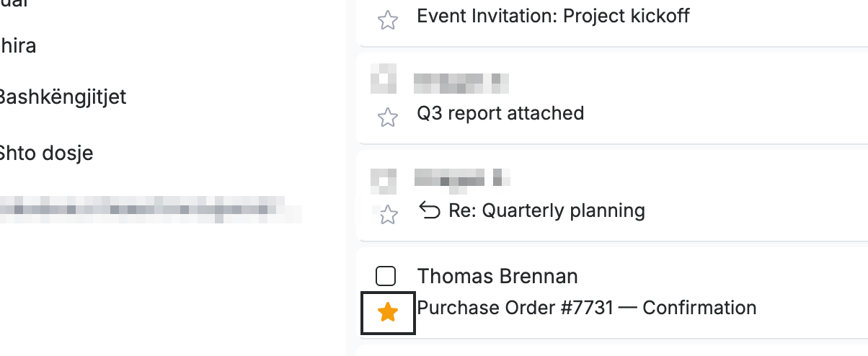Remove the orange star from Purchase Order #7731
The width and height of the screenshot is (868, 356).
[388, 312]
